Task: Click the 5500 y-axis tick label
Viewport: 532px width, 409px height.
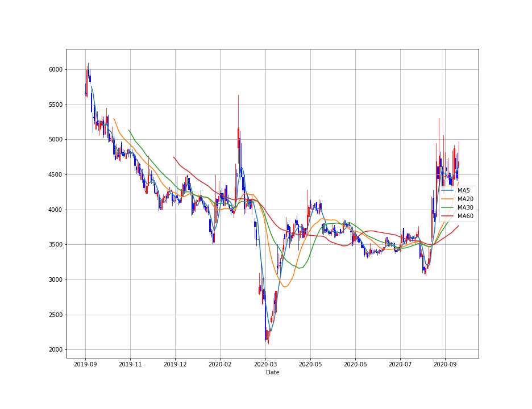Action: pyautogui.click(x=56, y=105)
